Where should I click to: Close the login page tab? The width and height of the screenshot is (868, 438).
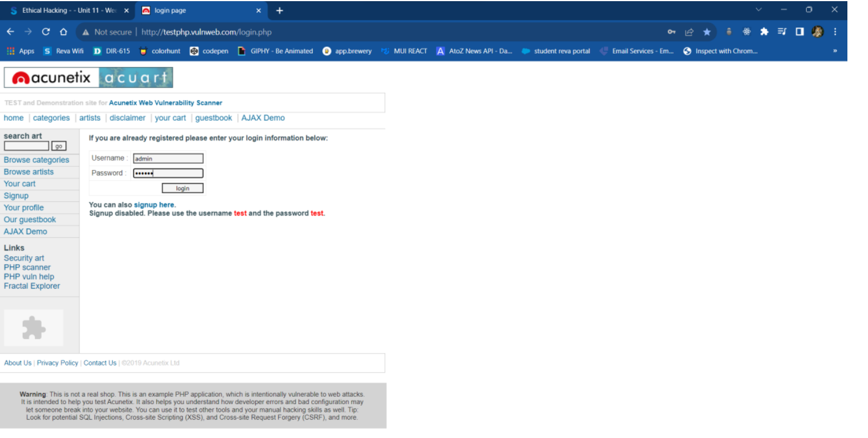click(x=258, y=10)
